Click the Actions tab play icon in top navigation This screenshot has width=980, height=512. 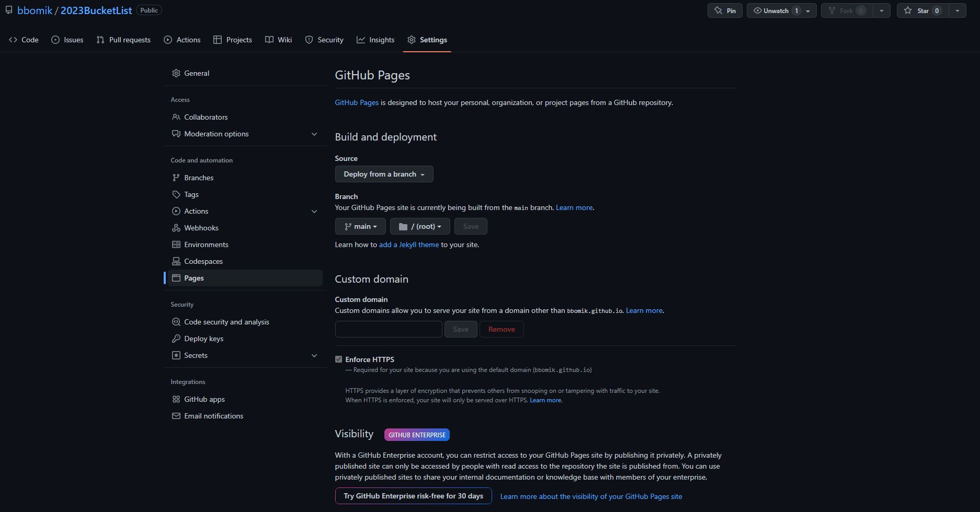168,40
